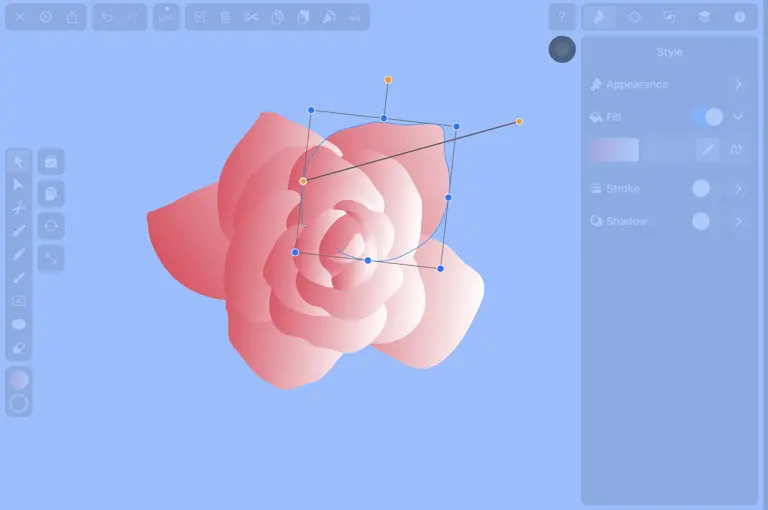The height and width of the screenshot is (510, 768).
Task: Select the Selection arrow tool
Action: pyautogui.click(x=19, y=162)
